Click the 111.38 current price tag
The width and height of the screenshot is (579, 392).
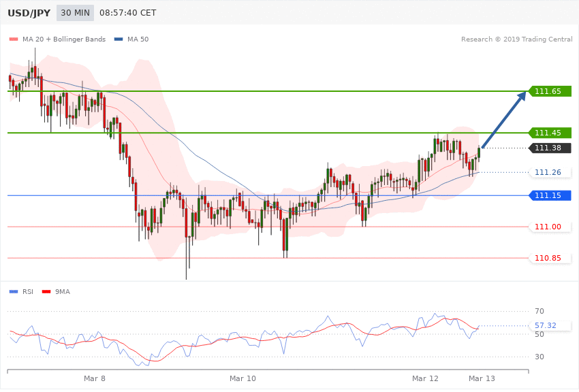(550, 148)
